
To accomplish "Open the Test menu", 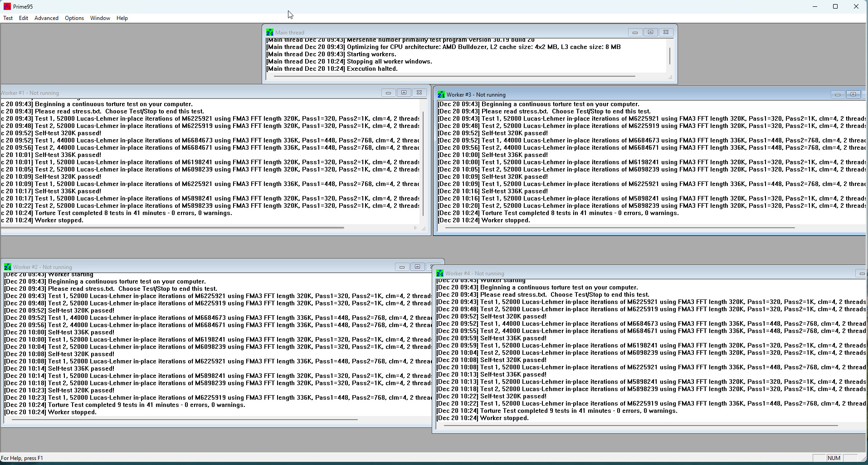I will [8, 18].
